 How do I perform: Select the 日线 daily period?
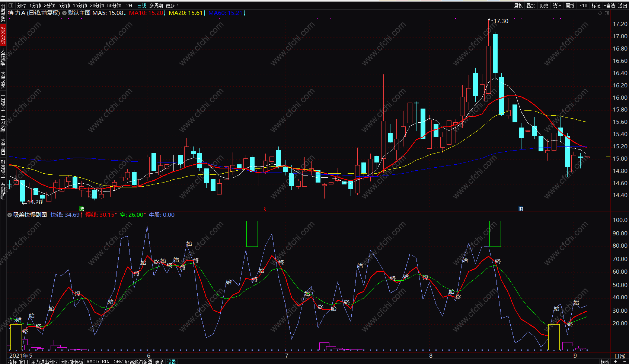pyautogui.click(x=142, y=6)
